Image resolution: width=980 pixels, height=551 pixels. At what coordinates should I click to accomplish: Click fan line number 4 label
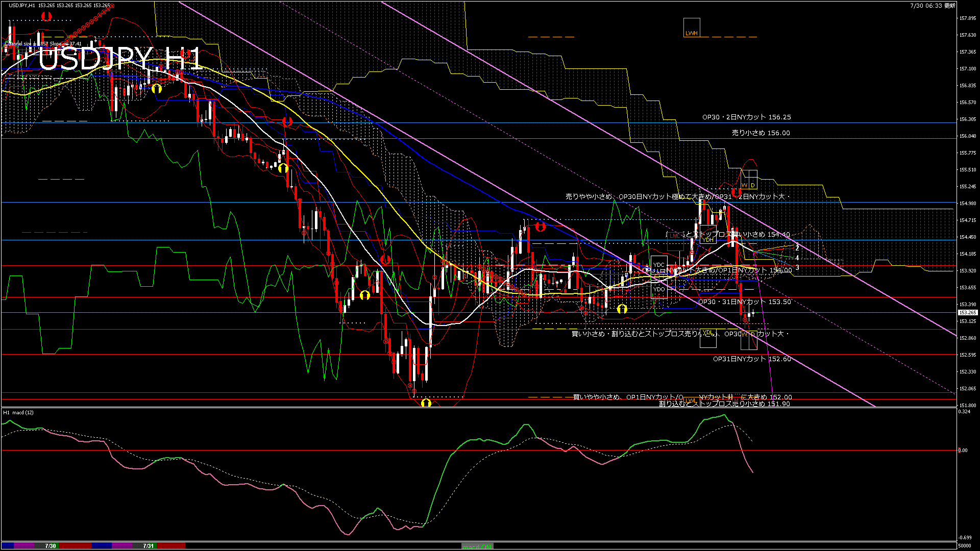point(797,258)
